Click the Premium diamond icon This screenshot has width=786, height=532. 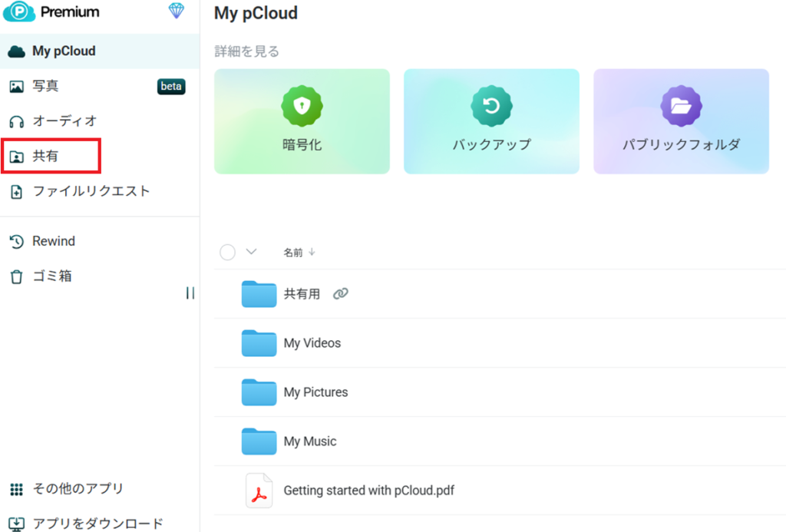[176, 11]
